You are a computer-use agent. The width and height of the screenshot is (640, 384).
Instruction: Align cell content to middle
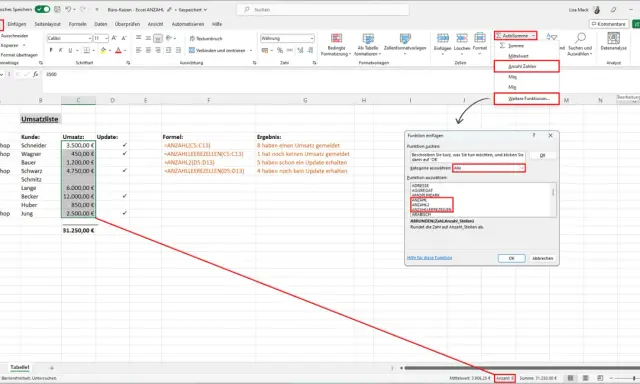(148, 38)
